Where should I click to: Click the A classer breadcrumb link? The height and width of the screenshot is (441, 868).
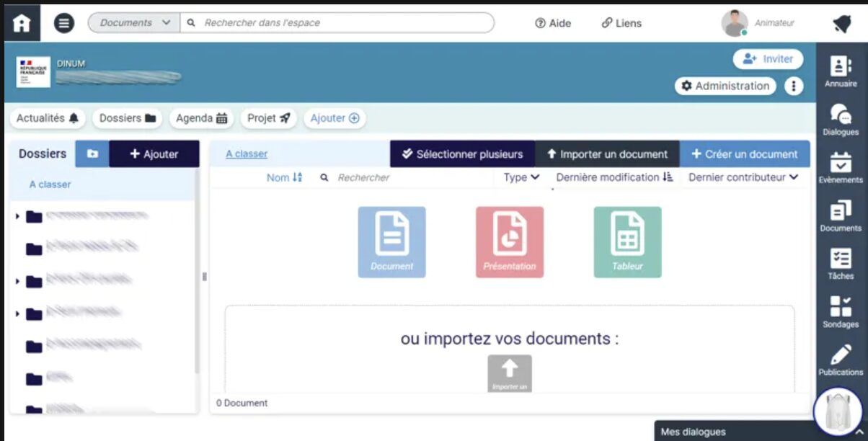tap(247, 154)
